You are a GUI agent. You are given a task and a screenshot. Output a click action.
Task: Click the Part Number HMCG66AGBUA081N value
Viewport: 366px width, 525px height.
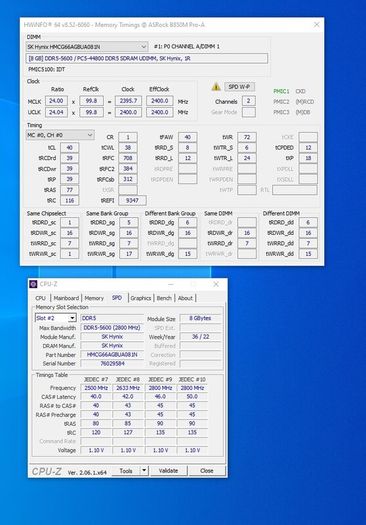point(112,355)
